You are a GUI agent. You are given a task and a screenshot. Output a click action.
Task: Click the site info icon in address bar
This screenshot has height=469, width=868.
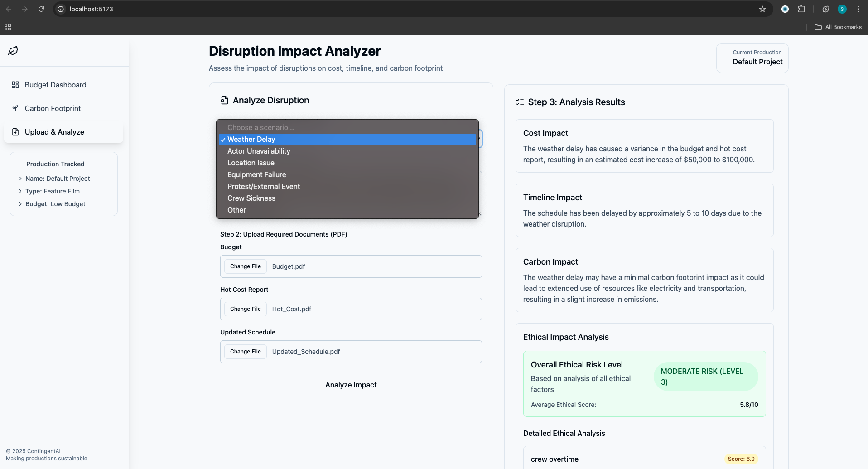point(61,9)
